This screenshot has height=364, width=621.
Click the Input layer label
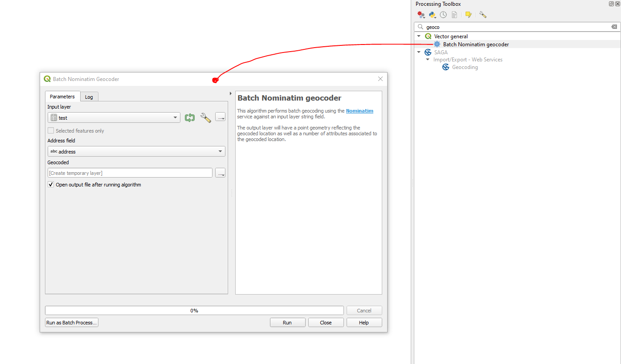coord(59,107)
